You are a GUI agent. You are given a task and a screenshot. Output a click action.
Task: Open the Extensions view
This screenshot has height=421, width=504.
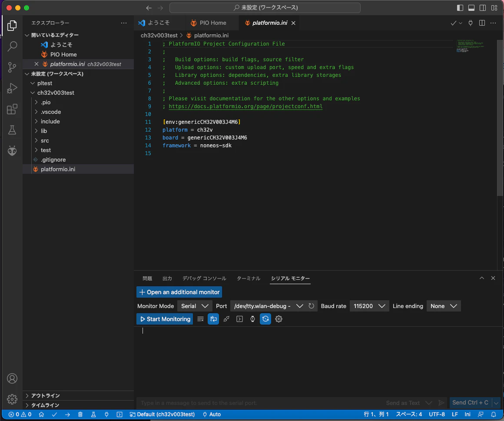click(12, 109)
